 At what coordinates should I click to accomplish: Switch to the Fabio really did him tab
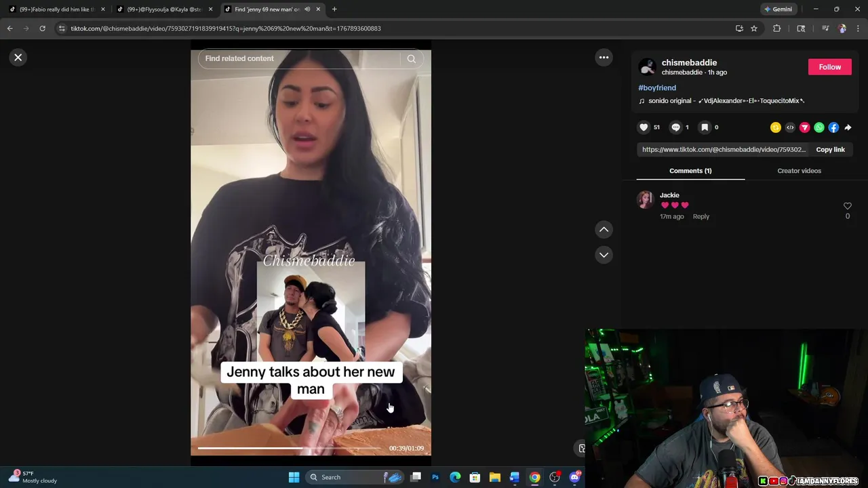pos(57,9)
